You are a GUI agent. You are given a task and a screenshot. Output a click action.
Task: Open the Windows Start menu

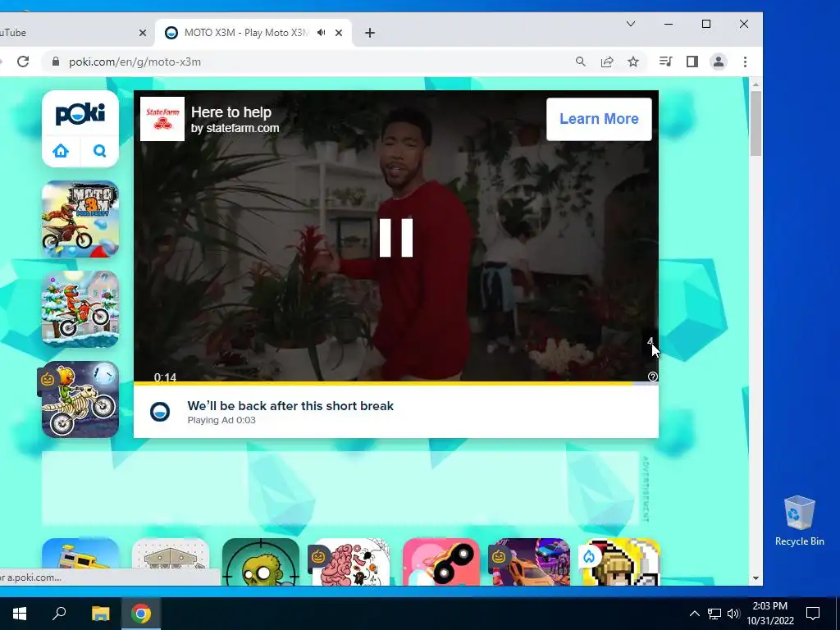coord(20,614)
